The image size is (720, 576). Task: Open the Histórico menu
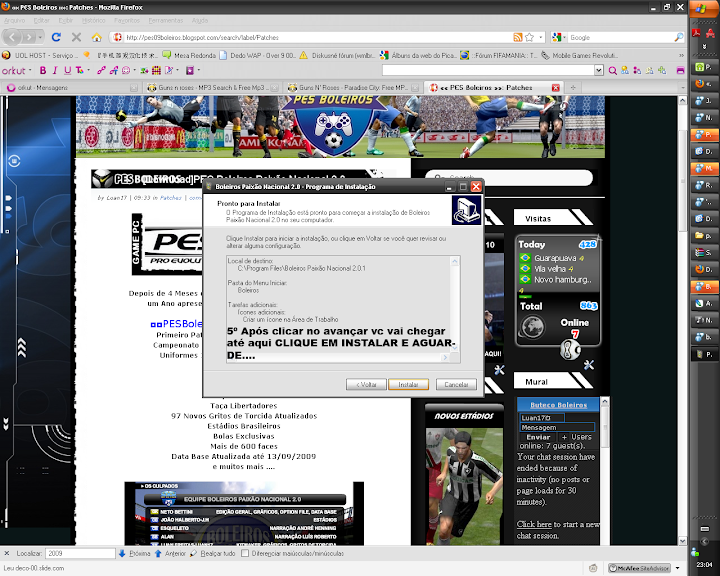pos(93,20)
